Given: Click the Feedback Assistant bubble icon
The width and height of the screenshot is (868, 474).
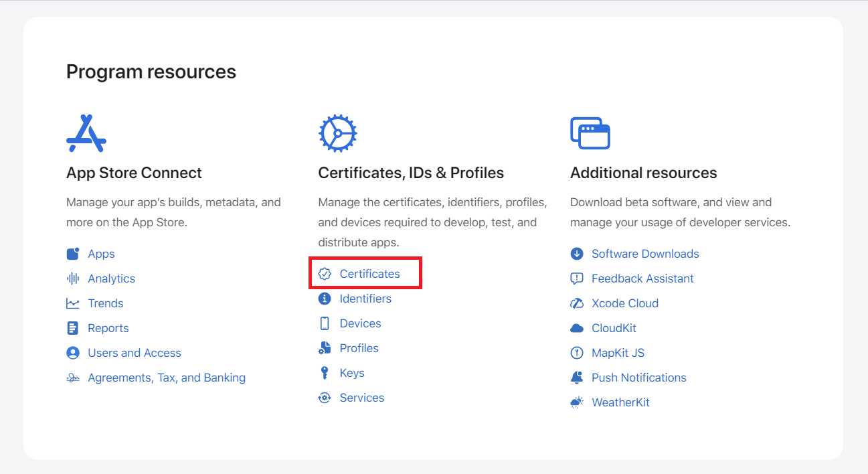Looking at the screenshot, I should (x=577, y=279).
